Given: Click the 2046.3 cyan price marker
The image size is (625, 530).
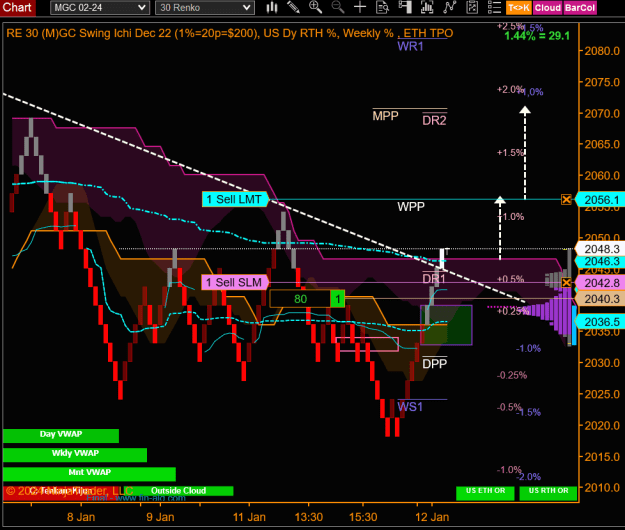Looking at the screenshot, I should [601, 261].
